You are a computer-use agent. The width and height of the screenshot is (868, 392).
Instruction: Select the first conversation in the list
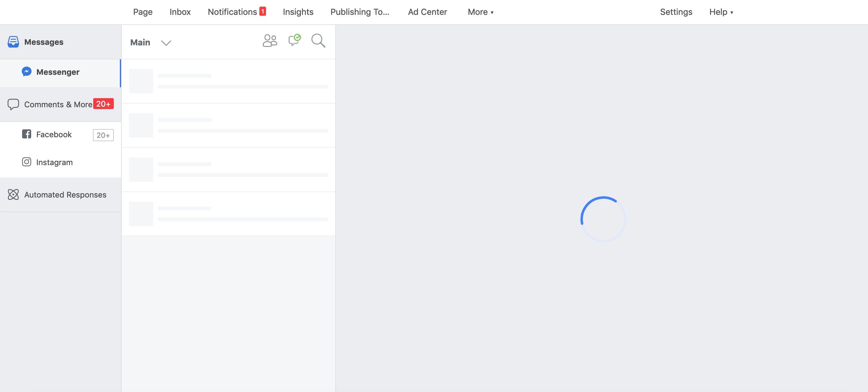[228, 81]
